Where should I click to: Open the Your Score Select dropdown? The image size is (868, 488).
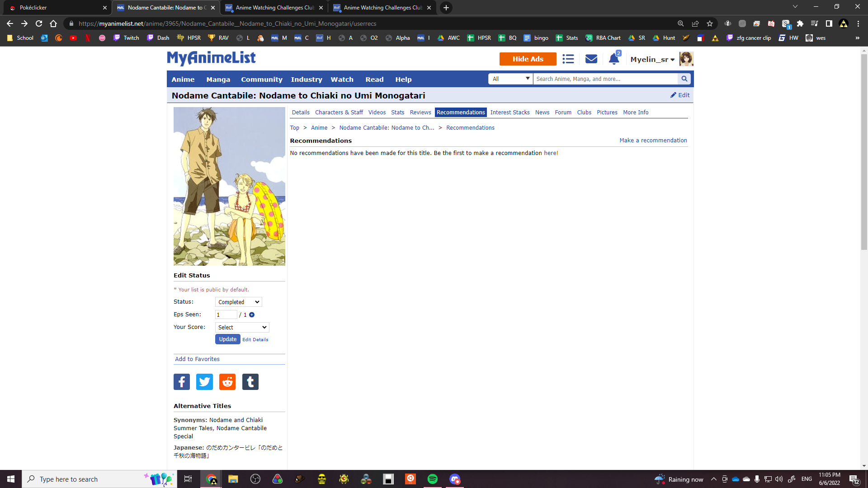point(242,328)
